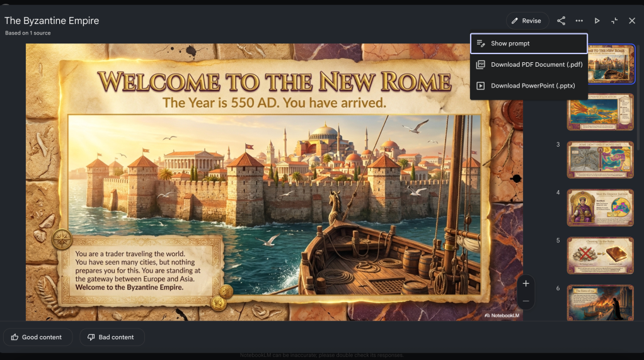This screenshot has width=644, height=360.
Task: Click the share icon in the header
Action: [x=561, y=21]
